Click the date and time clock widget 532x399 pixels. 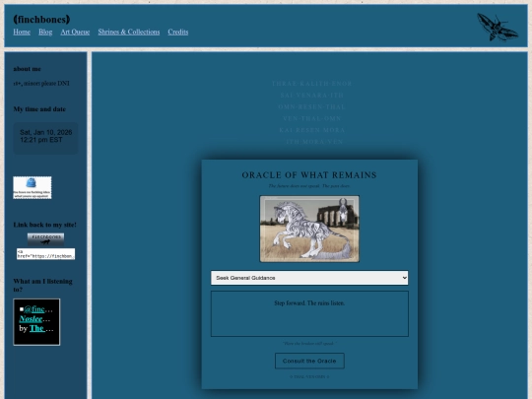[45, 138]
